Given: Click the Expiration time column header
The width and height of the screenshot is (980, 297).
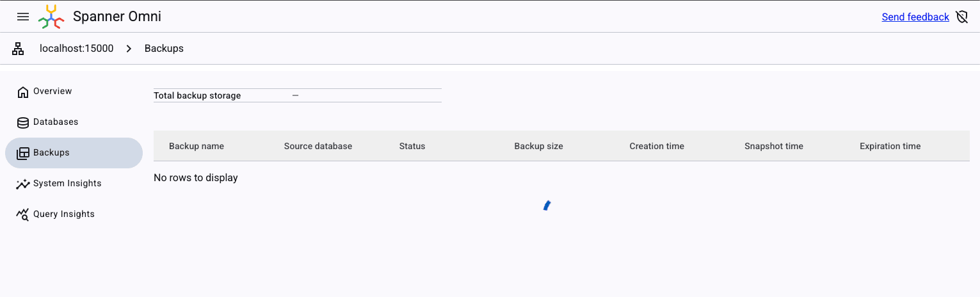Looking at the screenshot, I should coord(890,146).
